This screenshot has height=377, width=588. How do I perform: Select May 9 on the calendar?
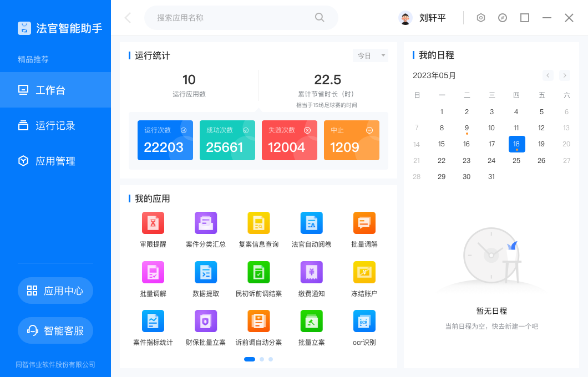coord(467,128)
